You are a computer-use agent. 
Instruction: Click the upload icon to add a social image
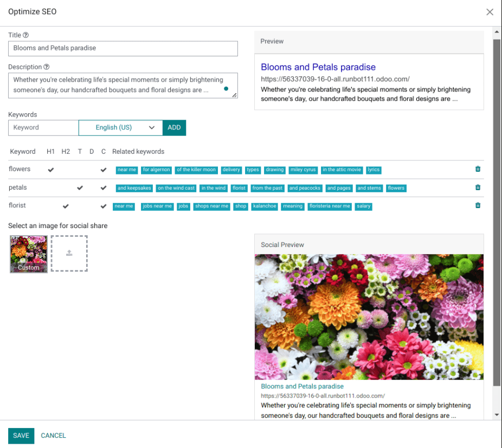tap(69, 254)
